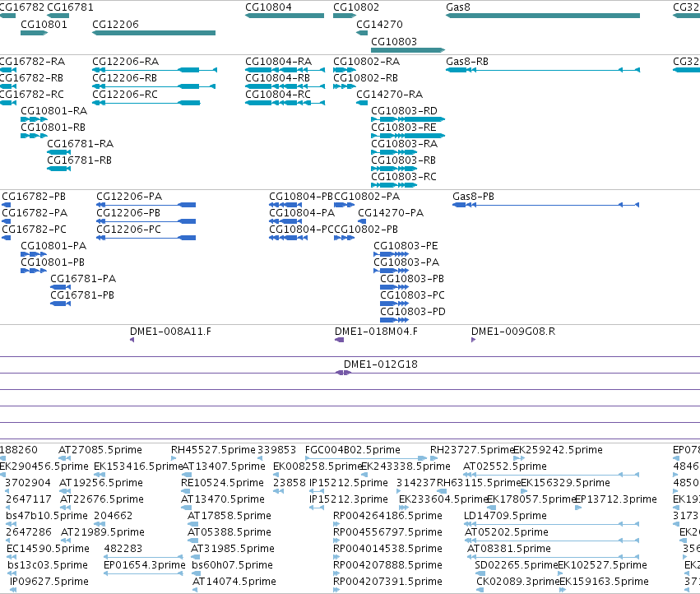700x594 pixels.
Task: Select protein CG16782-PB
Action: 34,197
